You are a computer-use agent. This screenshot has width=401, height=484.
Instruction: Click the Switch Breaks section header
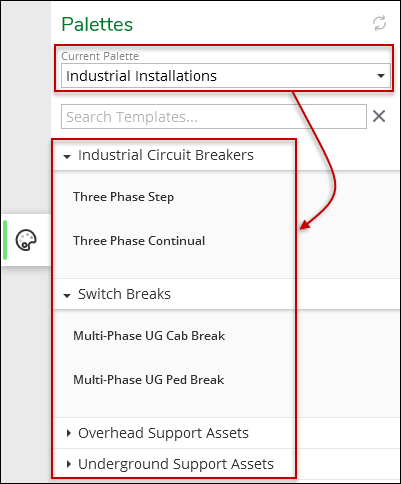(124, 294)
